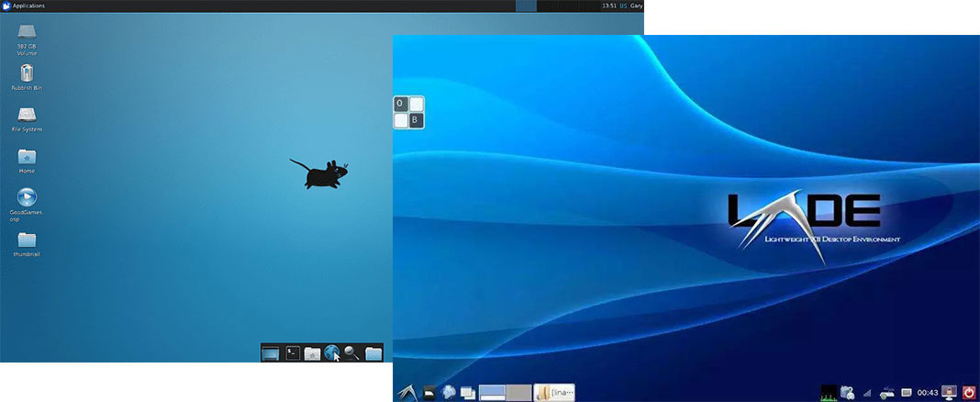Open the file manager launcher in LXDE panel

429,393
